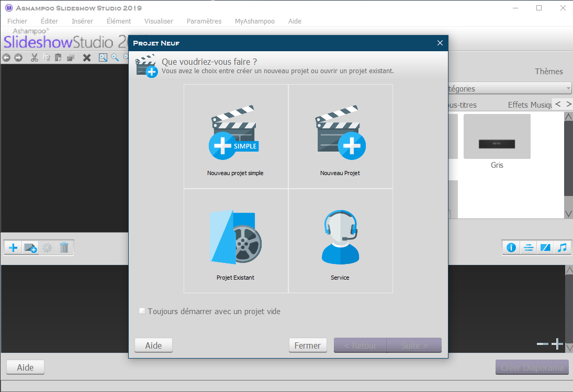Click the Aide button inside the dialog
The image size is (573, 392).
[153, 345]
